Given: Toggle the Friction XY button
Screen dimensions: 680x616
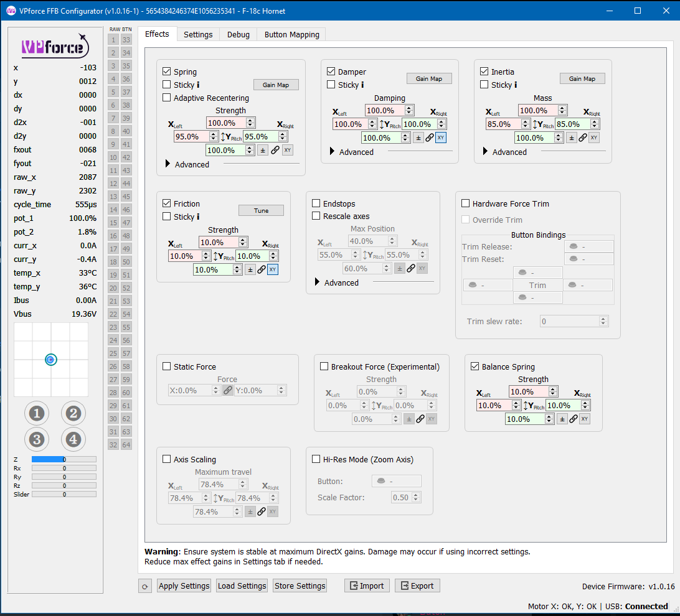Looking at the screenshot, I should point(273,269).
